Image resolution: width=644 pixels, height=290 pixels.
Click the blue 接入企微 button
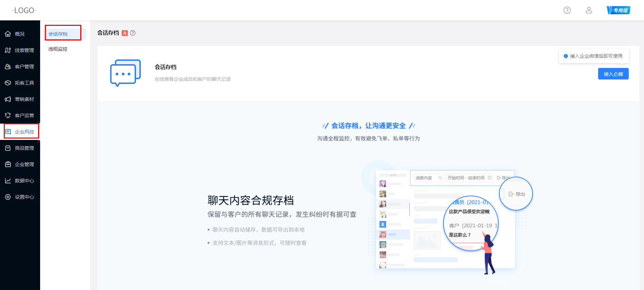point(613,74)
